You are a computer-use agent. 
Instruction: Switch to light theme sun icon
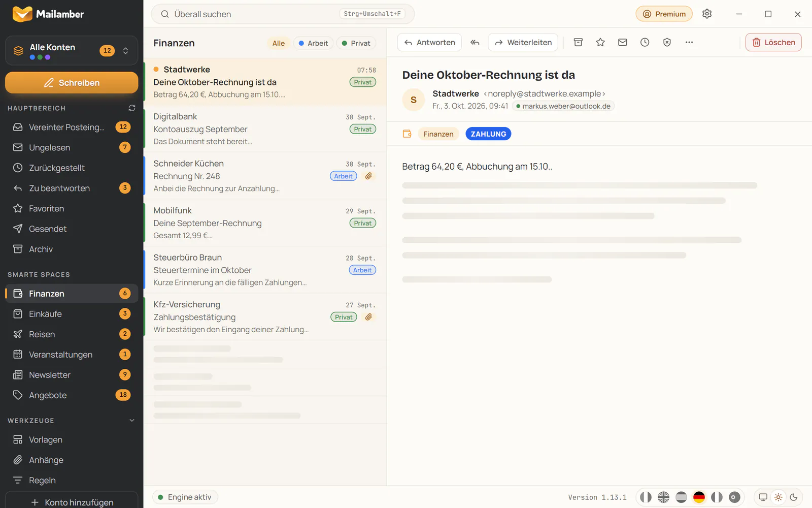[x=779, y=497]
